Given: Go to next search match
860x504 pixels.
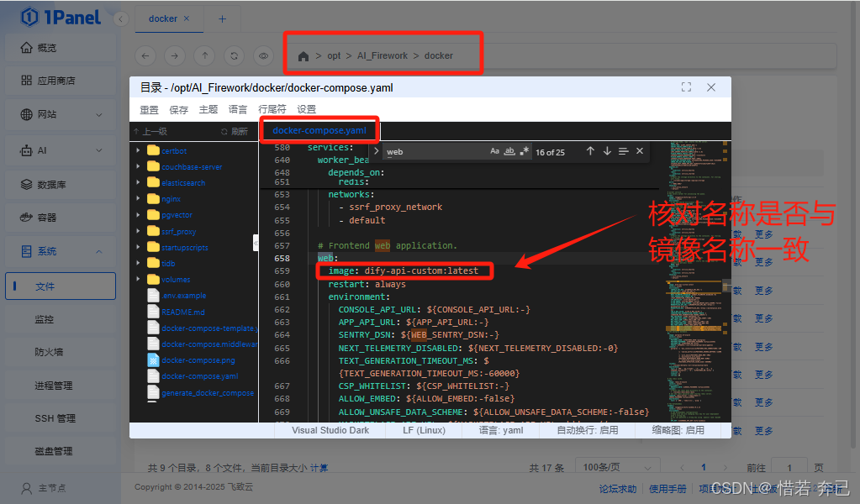Looking at the screenshot, I should [607, 151].
